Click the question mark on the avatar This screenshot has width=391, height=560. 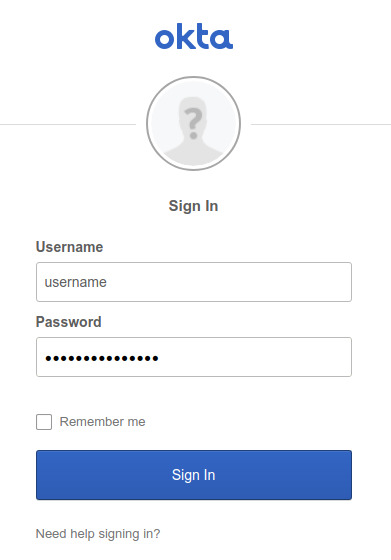point(193,123)
